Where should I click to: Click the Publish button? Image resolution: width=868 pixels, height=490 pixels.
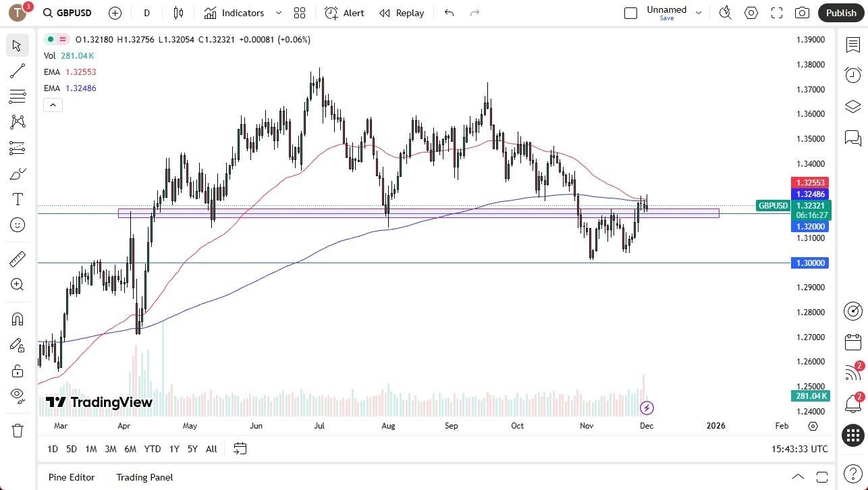click(840, 13)
